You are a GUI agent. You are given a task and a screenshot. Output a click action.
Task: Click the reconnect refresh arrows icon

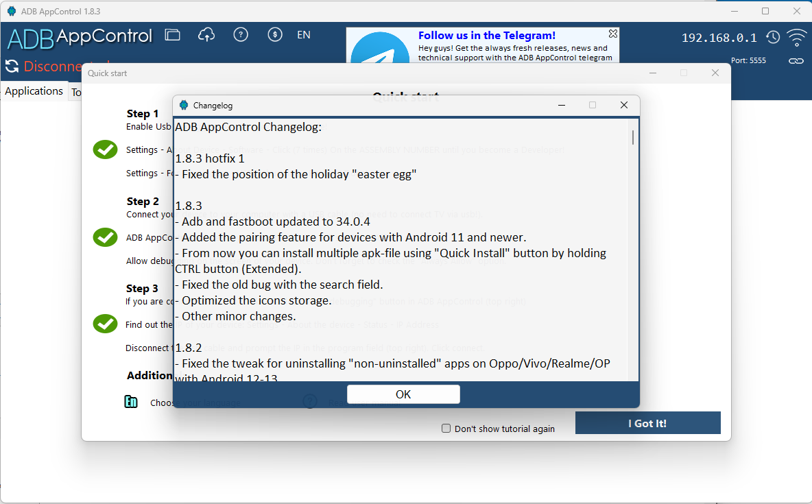[x=12, y=66]
